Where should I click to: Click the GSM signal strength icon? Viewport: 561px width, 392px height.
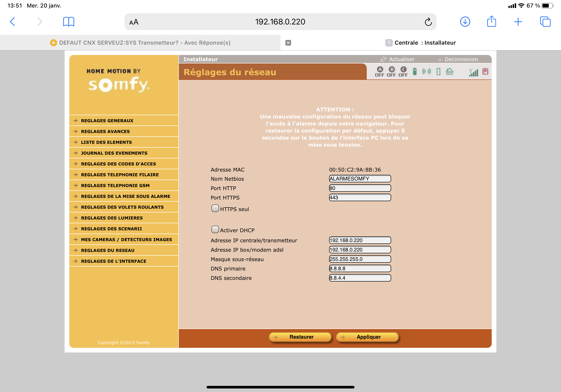(x=473, y=72)
